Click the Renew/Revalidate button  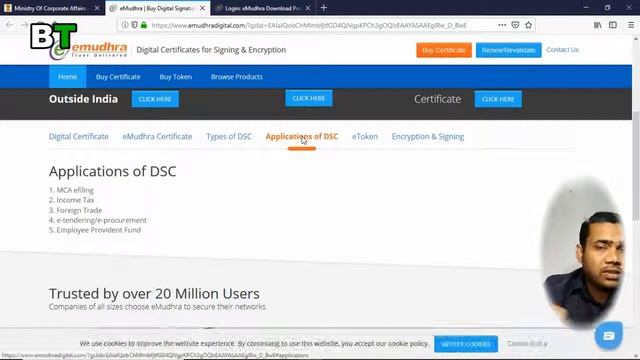click(509, 50)
